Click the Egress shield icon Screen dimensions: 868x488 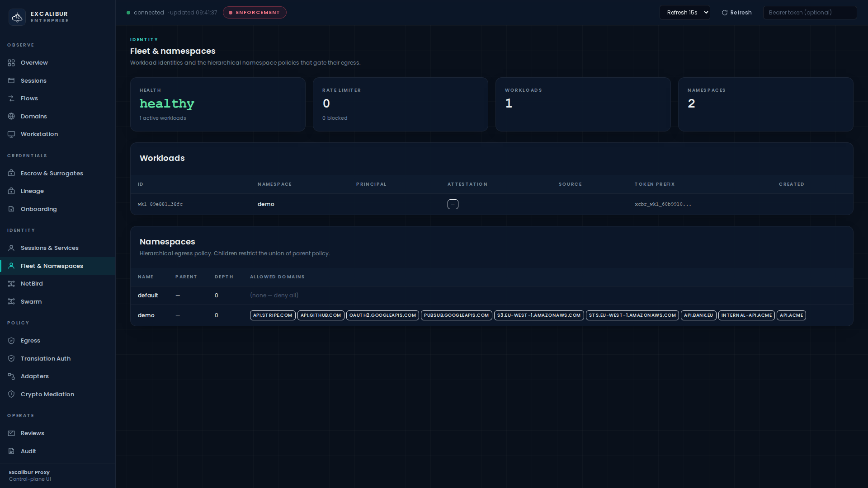pos(11,341)
